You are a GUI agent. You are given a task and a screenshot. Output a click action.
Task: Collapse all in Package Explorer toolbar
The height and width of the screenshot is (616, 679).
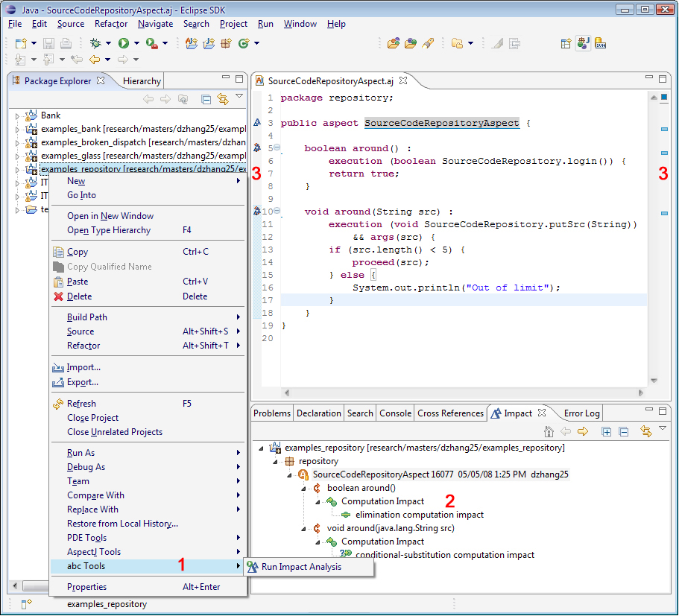tap(206, 99)
